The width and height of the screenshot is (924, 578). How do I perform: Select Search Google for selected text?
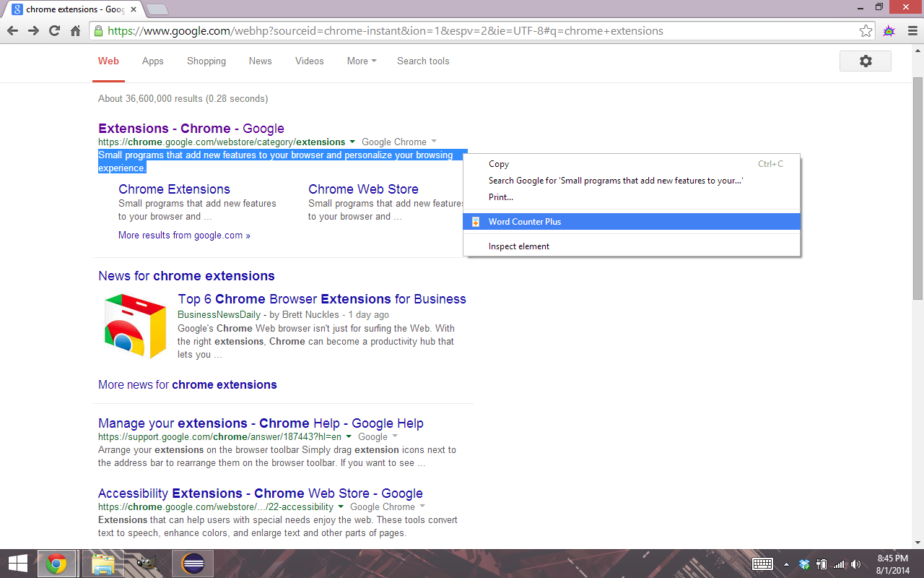click(632, 181)
